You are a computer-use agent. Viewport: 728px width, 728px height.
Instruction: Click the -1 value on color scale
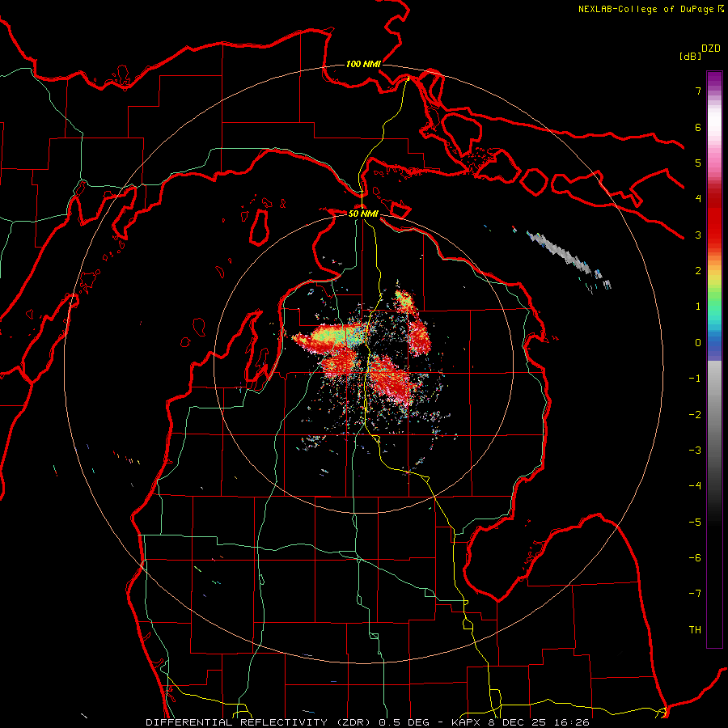(x=695, y=379)
